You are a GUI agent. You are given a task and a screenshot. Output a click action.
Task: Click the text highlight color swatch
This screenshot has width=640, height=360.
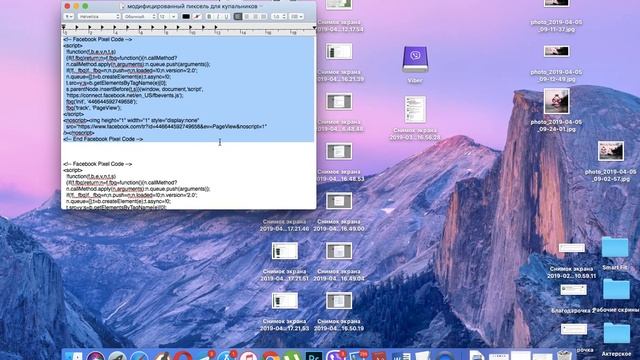click(197, 16)
